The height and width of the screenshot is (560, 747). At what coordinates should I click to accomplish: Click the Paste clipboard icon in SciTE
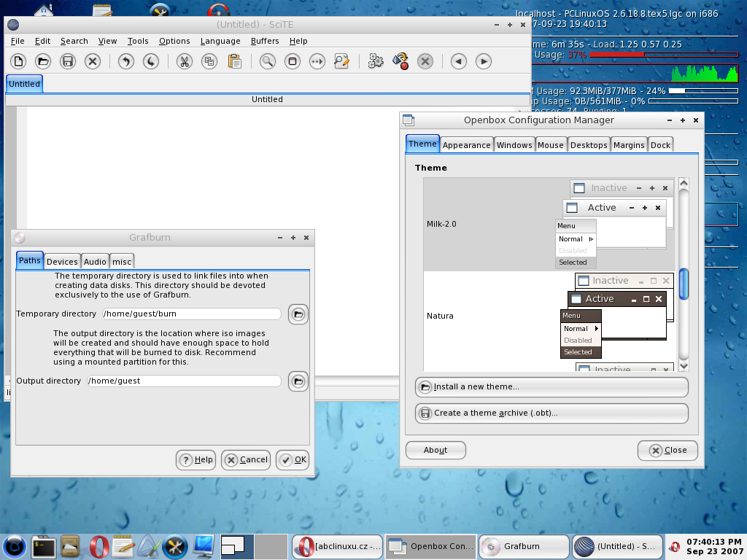point(234,61)
